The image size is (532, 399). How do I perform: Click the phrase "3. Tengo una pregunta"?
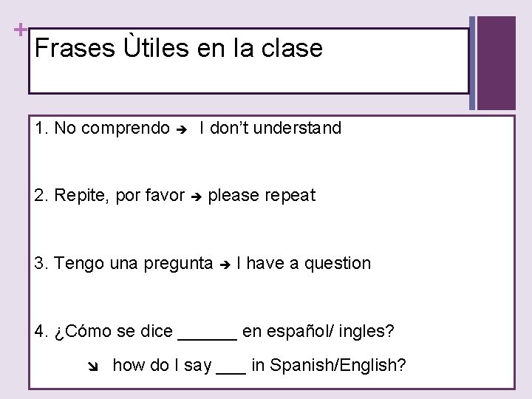[123, 263]
